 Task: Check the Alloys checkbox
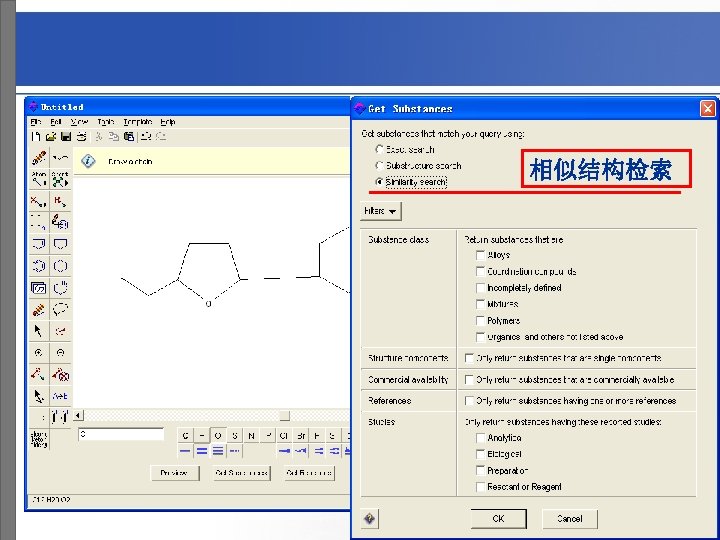point(480,255)
